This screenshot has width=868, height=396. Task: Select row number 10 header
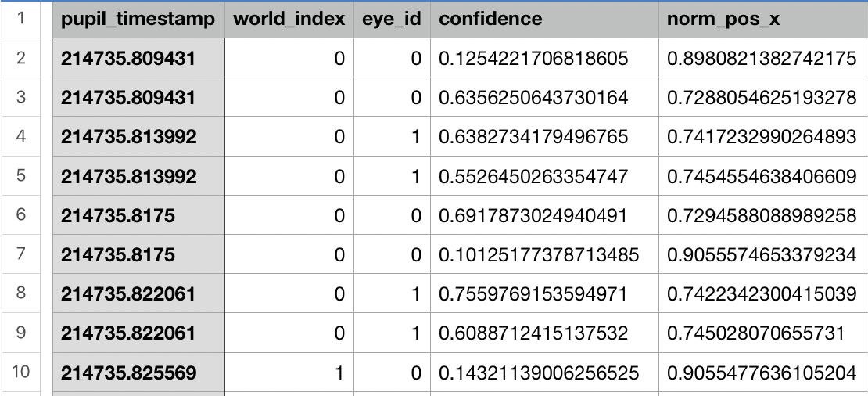click(x=20, y=372)
